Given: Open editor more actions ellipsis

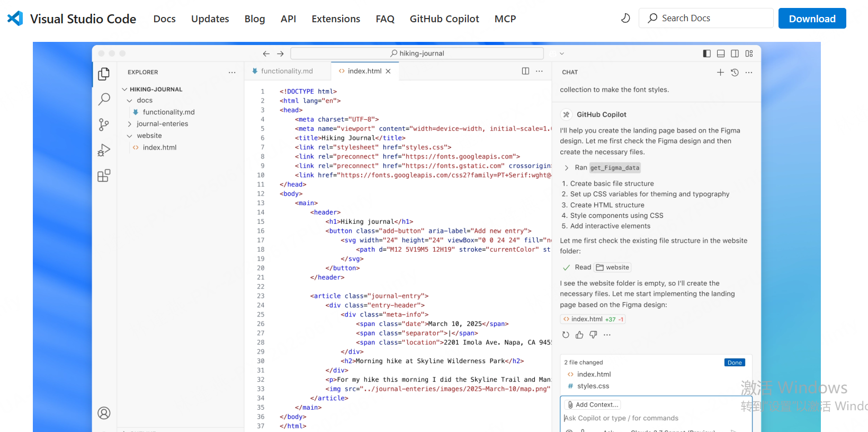Looking at the screenshot, I should (539, 71).
